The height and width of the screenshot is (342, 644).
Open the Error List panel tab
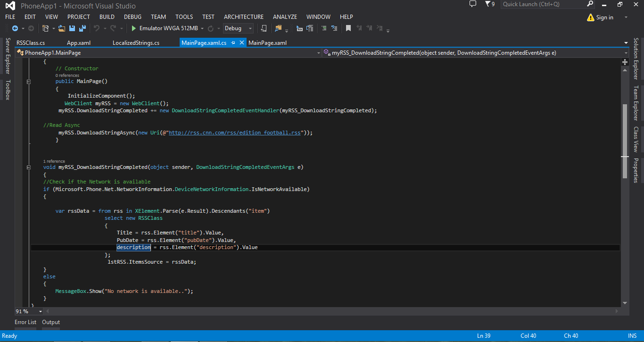click(x=25, y=322)
